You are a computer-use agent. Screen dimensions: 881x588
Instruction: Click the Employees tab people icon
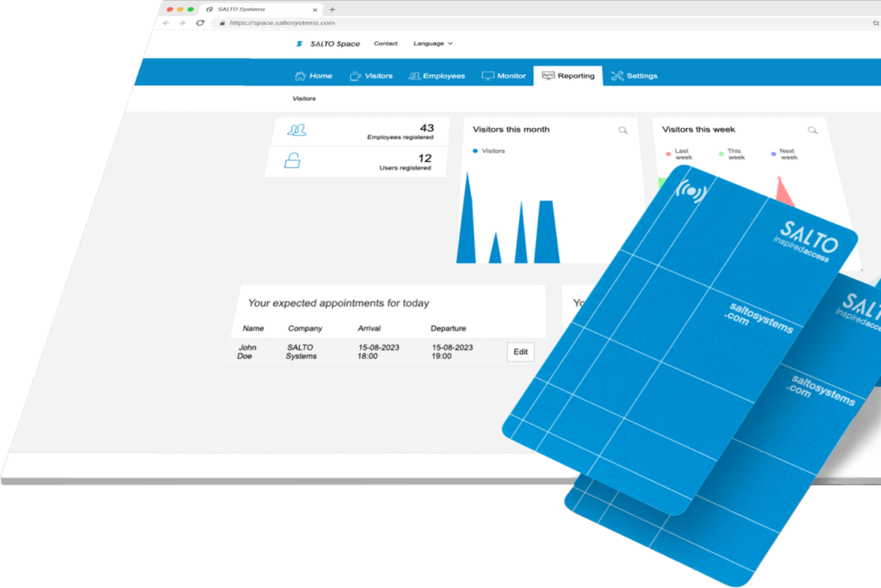pyautogui.click(x=414, y=76)
